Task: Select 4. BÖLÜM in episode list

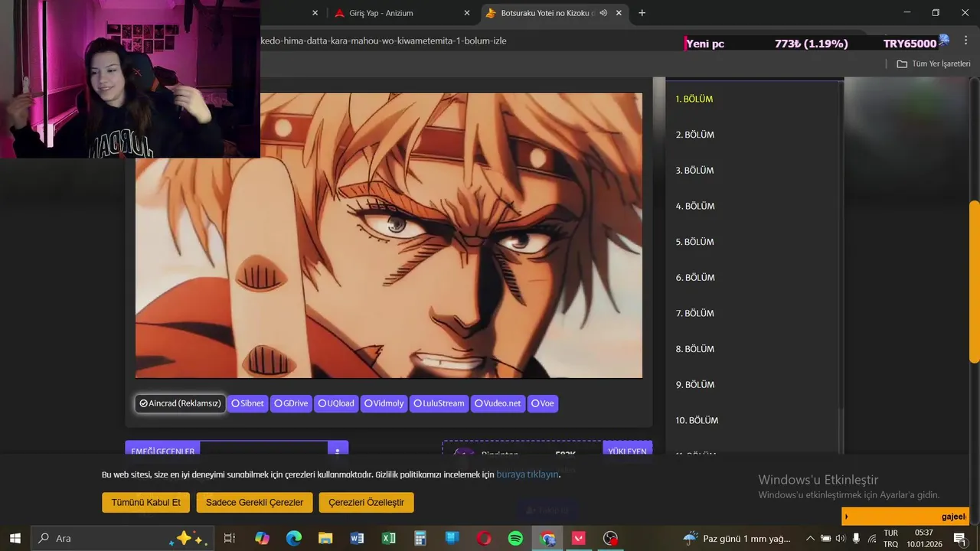Action: coord(695,207)
